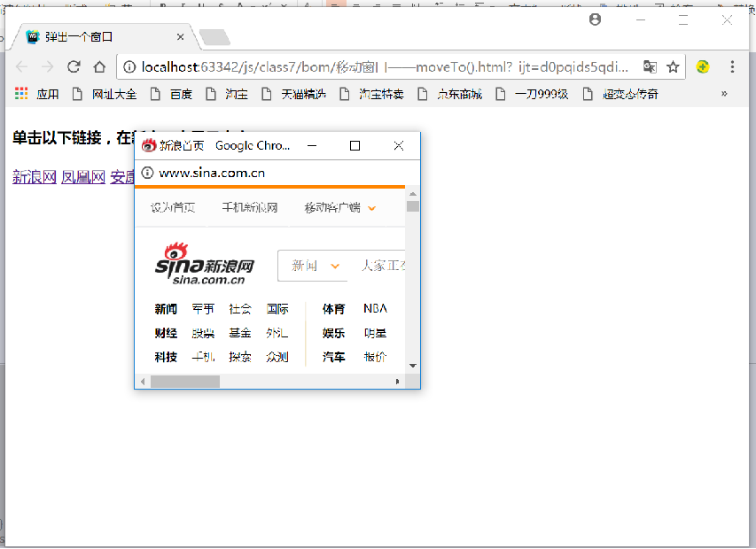Click the 新浪网 link on main page
This screenshot has width=756, height=549.
[35, 177]
